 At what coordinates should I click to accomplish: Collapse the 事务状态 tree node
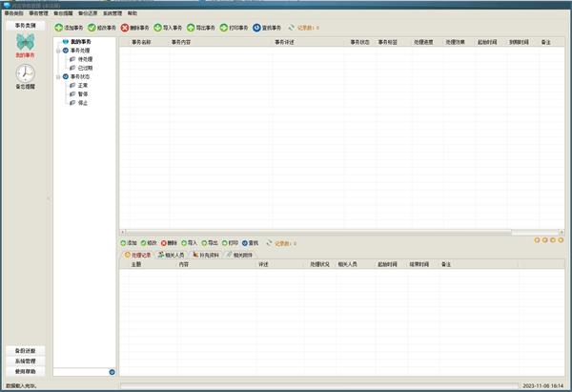point(58,76)
